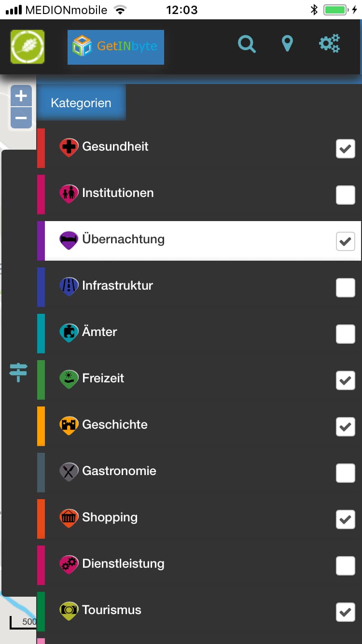
Task: Zoom out with the minus button
Action: tap(21, 118)
